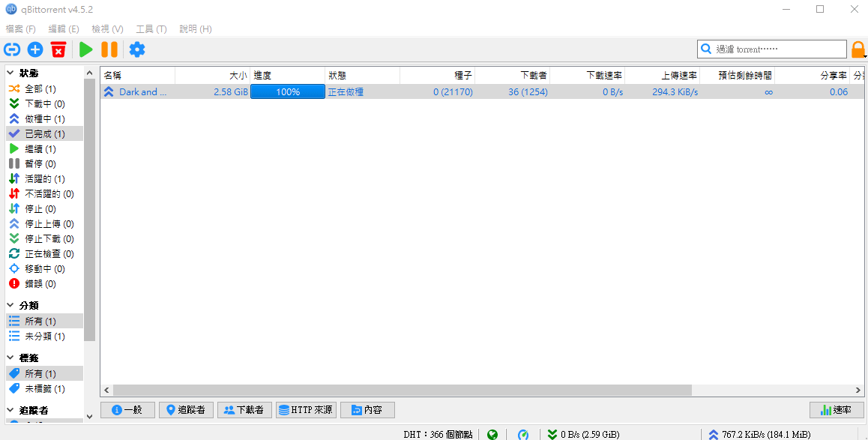Toggle the 速率 speed graph button

tap(837, 410)
